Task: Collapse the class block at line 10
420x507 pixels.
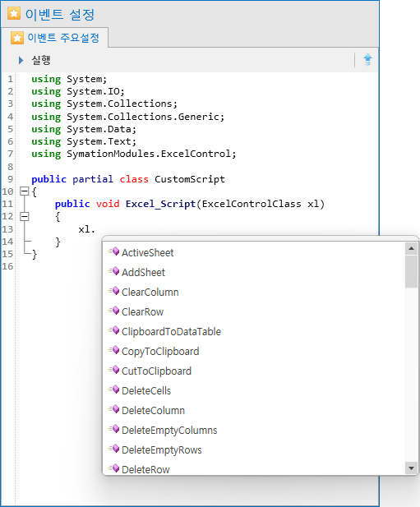Action: [25, 191]
